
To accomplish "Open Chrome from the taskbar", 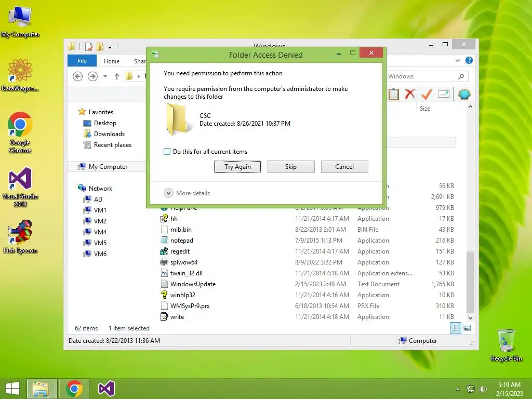I will [x=74, y=389].
